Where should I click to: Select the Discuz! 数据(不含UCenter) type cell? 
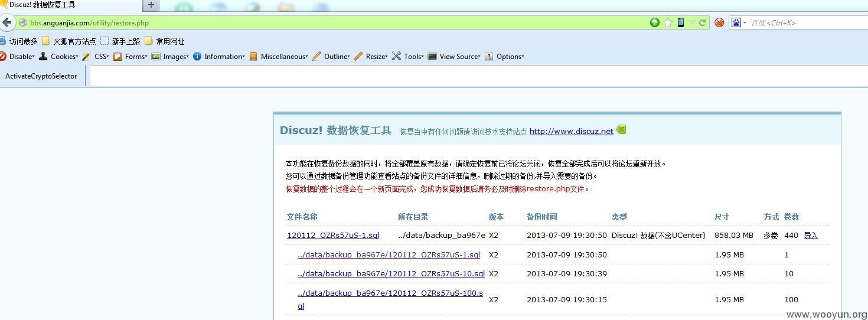658,236
